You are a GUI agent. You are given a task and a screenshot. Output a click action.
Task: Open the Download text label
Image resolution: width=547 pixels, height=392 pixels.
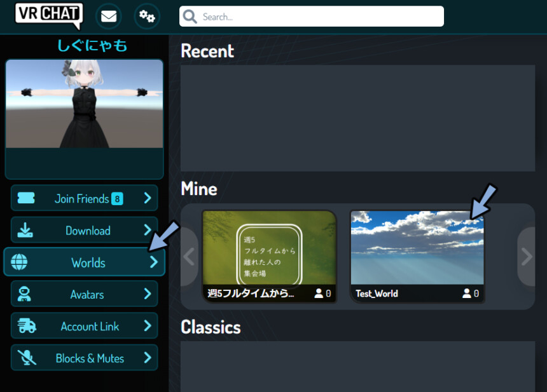(88, 231)
